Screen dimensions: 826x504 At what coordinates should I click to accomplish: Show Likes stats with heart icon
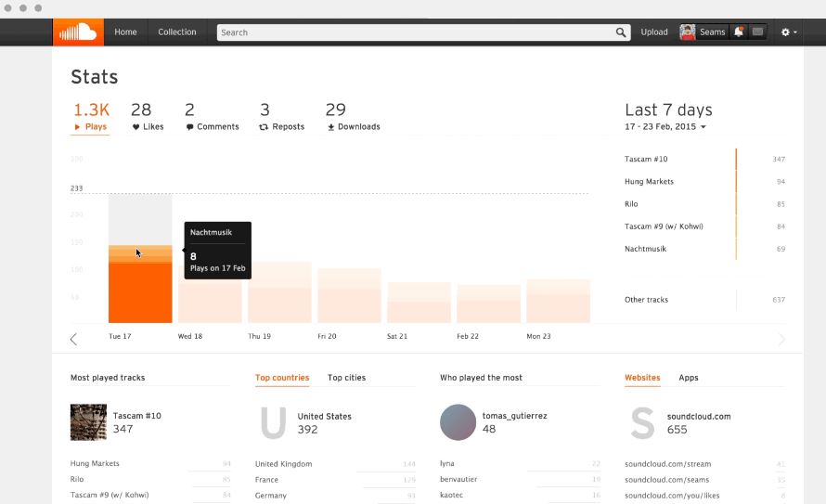click(x=148, y=116)
